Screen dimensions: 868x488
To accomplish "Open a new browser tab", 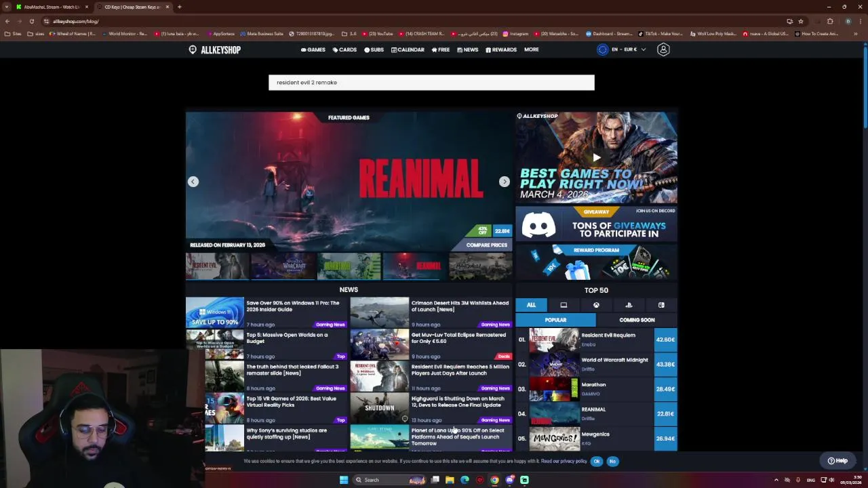I will coord(179,7).
